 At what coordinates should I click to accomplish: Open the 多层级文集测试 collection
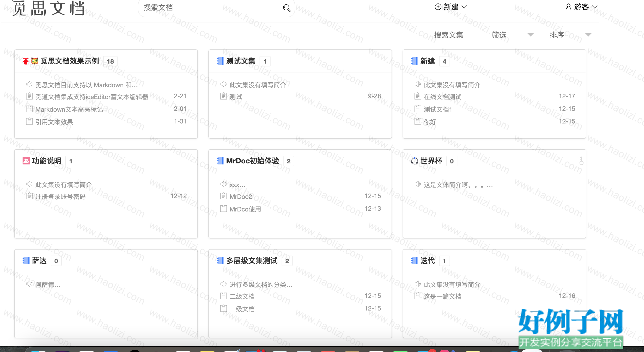252,261
